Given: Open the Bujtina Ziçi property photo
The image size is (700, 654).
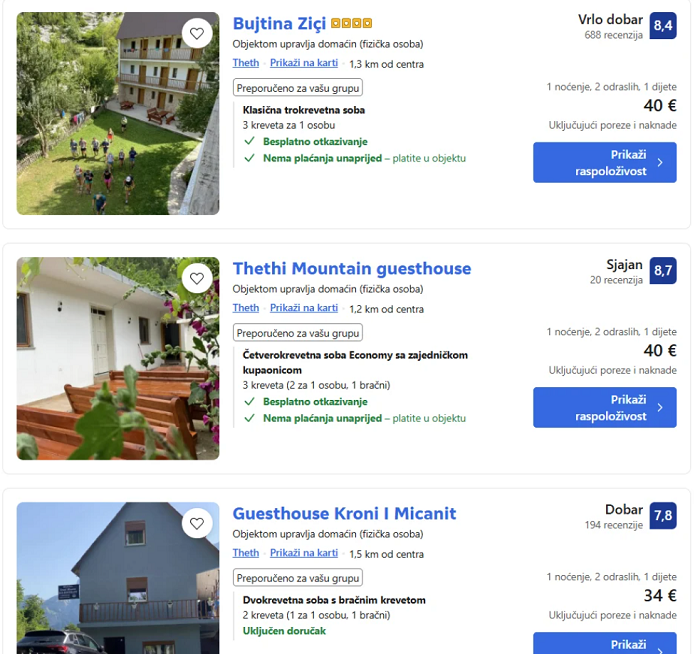Looking at the screenshot, I should point(118,113).
